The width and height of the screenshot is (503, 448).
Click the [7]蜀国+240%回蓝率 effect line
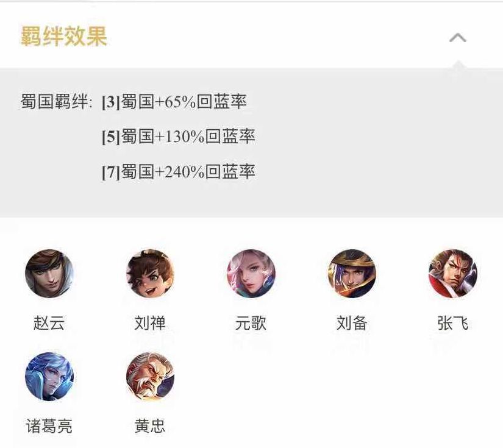[x=179, y=171]
